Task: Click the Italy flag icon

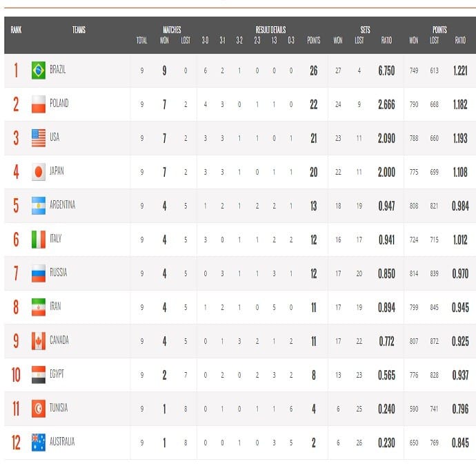Action: [39, 240]
